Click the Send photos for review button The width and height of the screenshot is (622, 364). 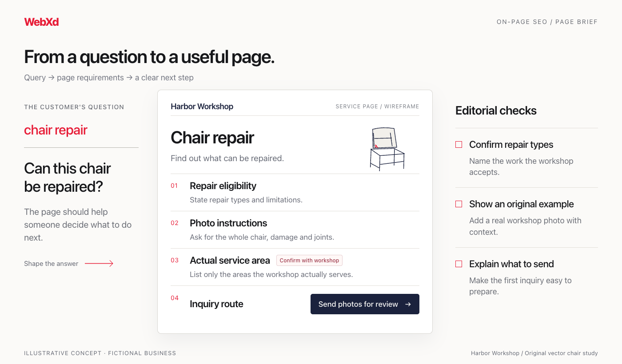click(x=365, y=304)
